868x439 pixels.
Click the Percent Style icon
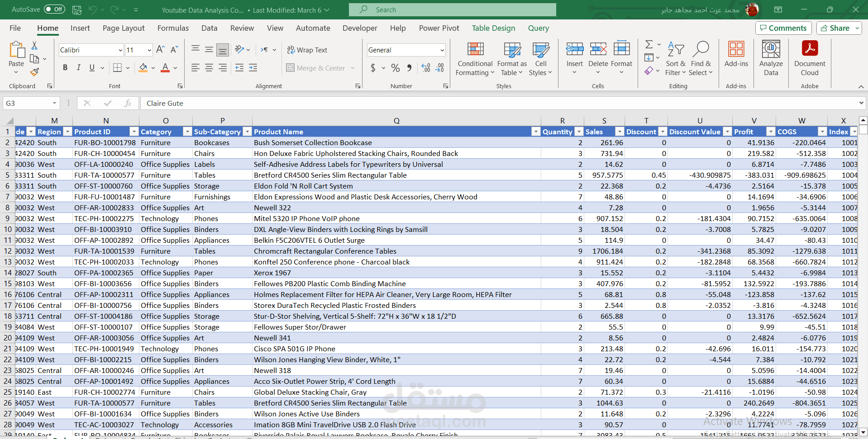tap(396, 68)
